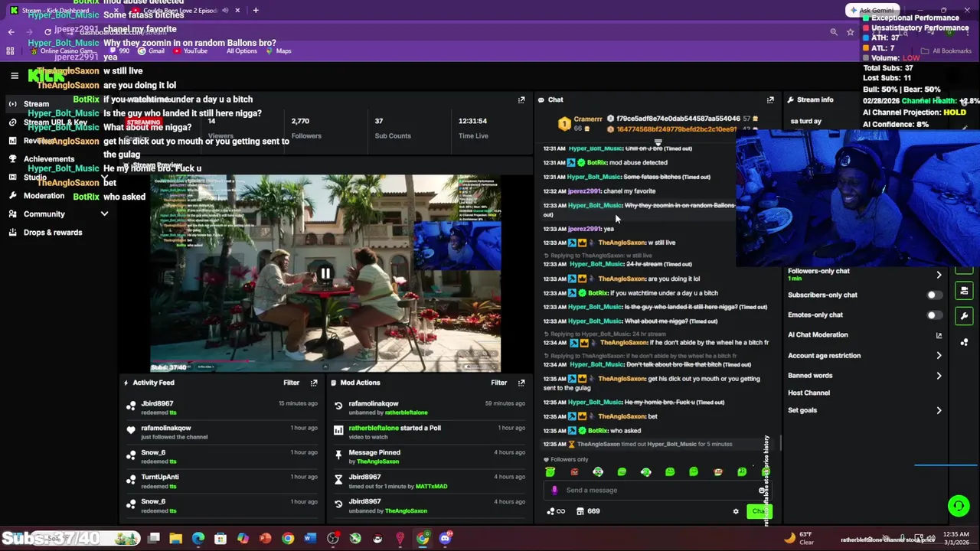Viewport: 980px width, 551px height.
Task: Click Jbird8967 entry in Activity Feed (15 minutes ago)
Action: (221, 408)
